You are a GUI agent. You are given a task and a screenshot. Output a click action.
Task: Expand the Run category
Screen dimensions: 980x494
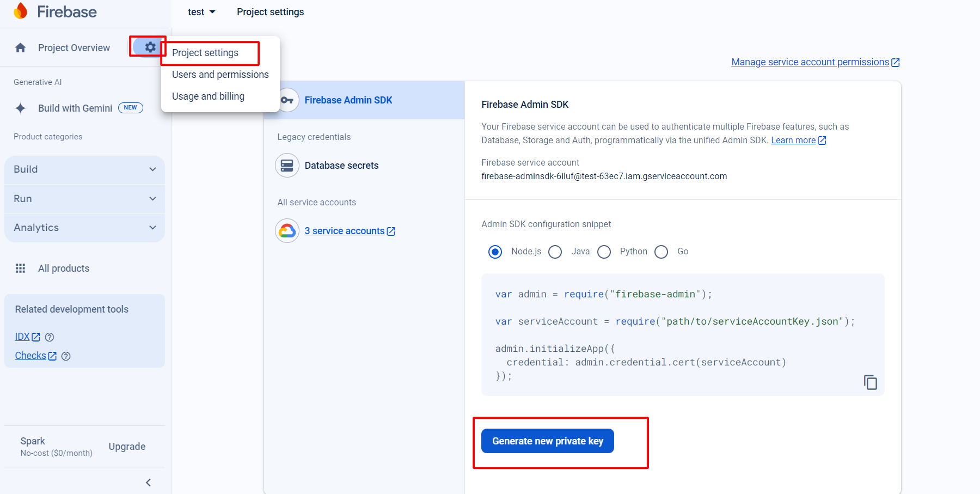[x=84, y=199]
